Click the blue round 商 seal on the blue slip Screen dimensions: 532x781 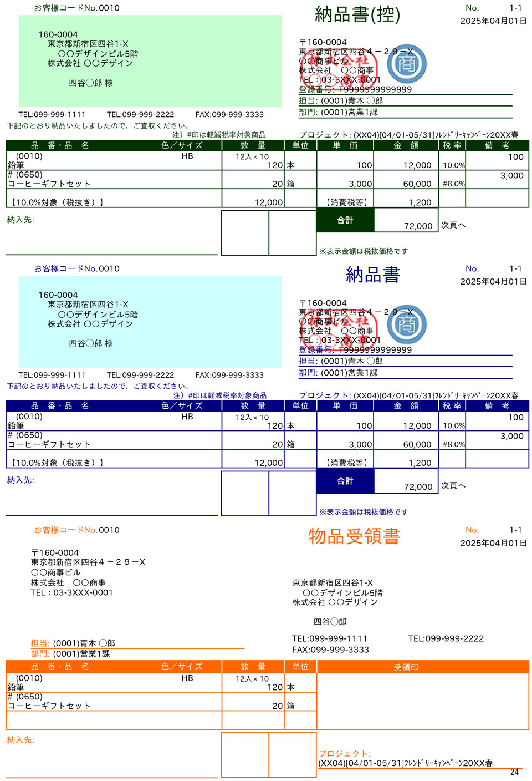407,324
